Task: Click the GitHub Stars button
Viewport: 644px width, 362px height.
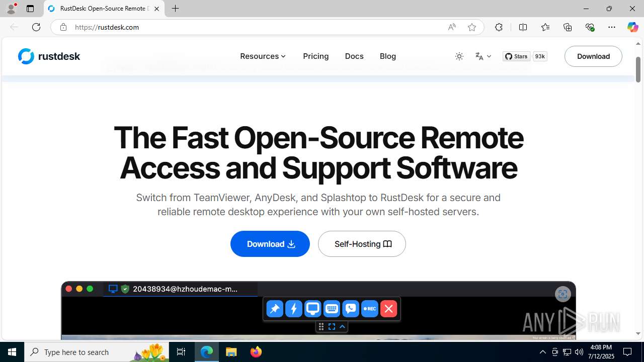Action: (516, 56)
